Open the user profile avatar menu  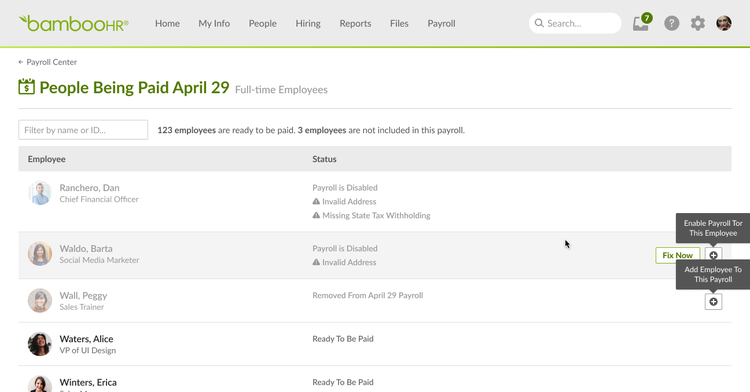pos(723,23)
